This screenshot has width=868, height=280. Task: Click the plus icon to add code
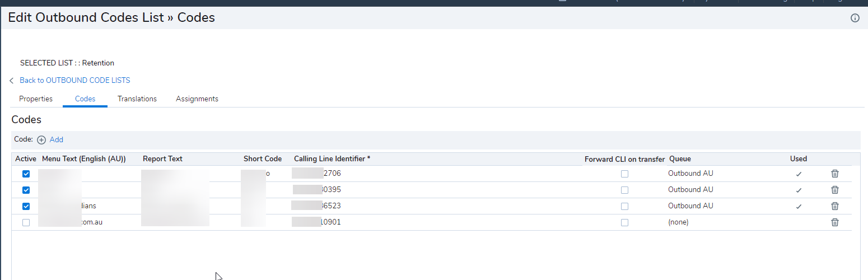coord(41,140)
